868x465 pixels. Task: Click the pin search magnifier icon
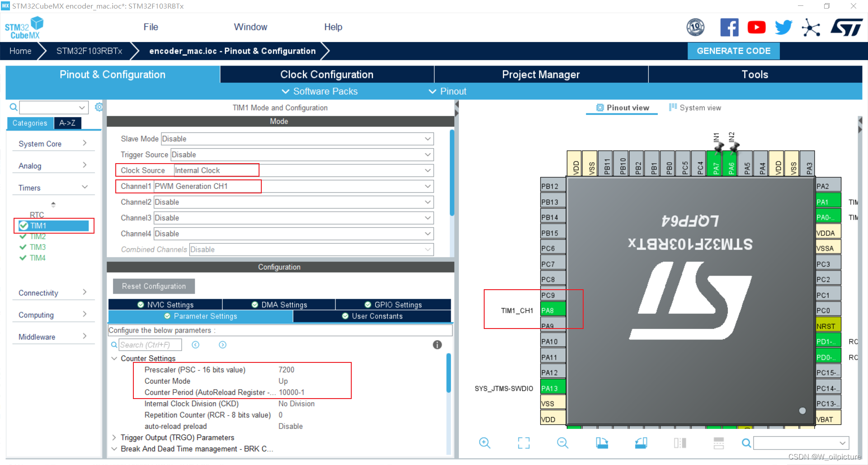click(746, 443)
